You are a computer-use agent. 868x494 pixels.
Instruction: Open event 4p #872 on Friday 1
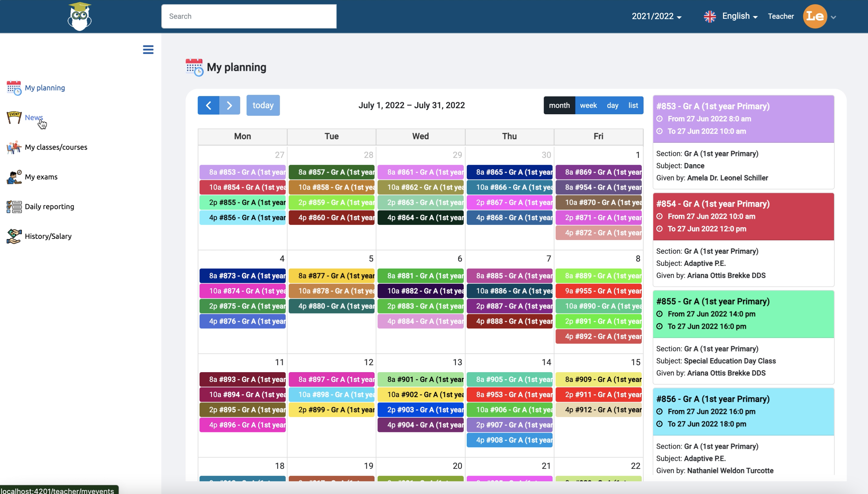599,233
